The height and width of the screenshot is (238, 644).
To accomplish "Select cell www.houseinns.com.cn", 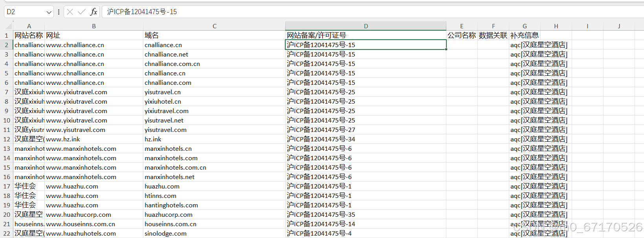I will tap(94, 224).
